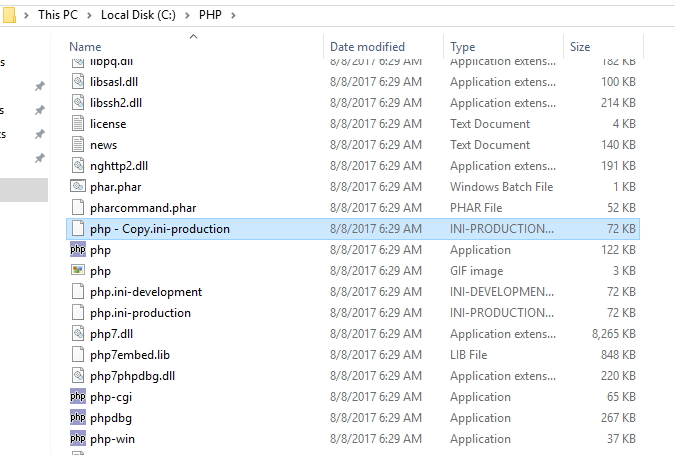Image resolution: width=675 pixels, height=455 pixels.
Task: Click the php7.dll file icon
Action: click(x=78, y=334)
